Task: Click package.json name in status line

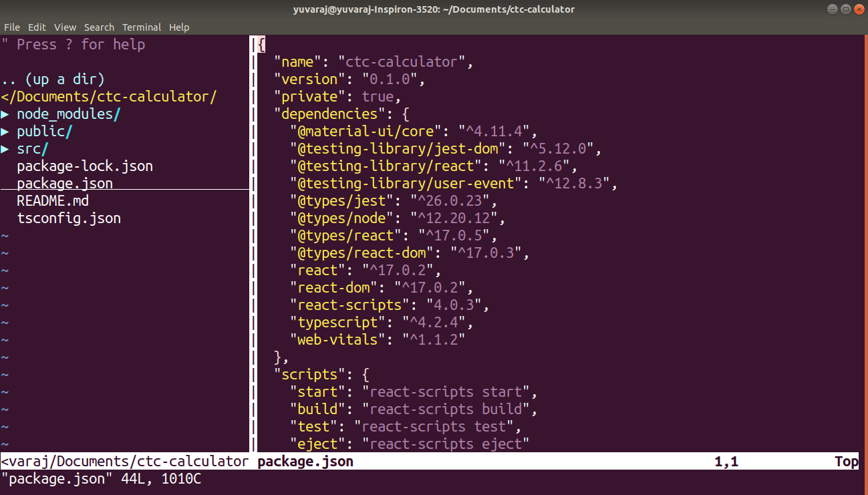Action: [306, 462]
